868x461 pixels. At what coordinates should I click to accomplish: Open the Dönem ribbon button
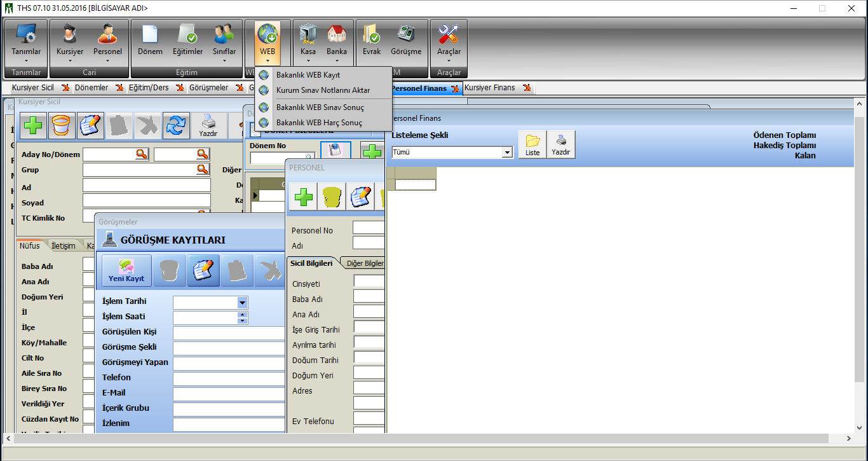[x=150, y=41]
